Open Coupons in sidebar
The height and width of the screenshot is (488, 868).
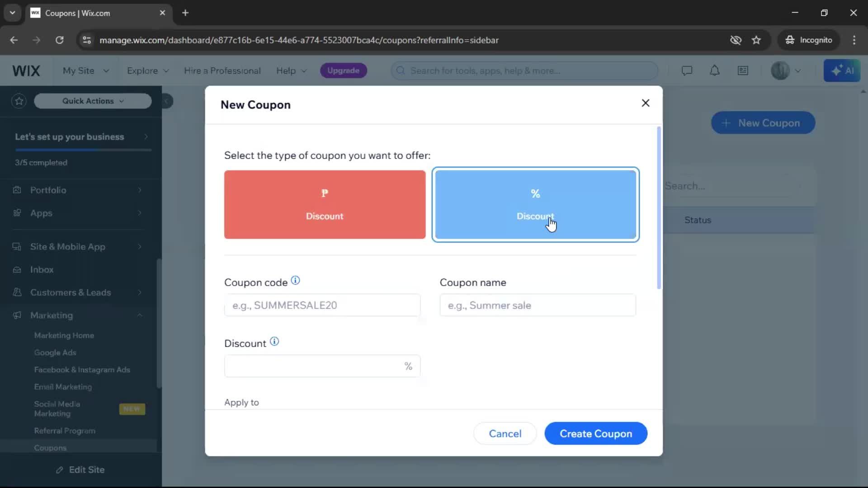click(50, 447)
